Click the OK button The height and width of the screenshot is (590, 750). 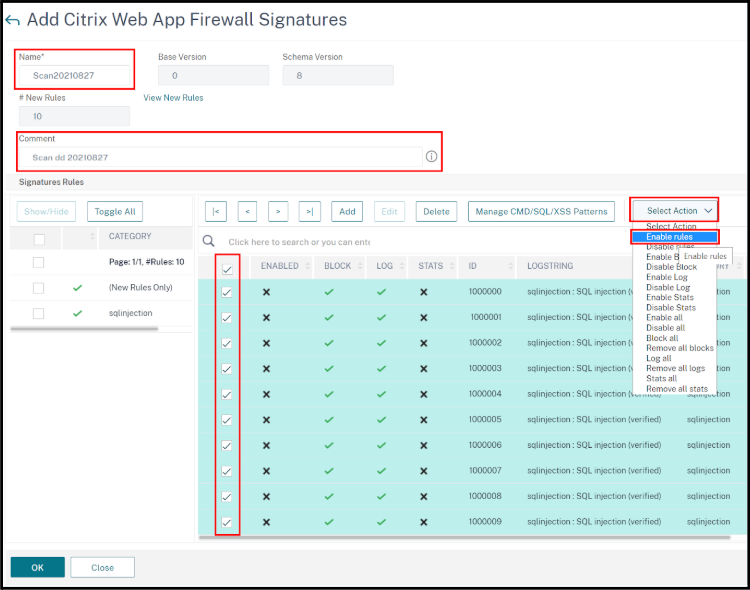click(37, 568)
